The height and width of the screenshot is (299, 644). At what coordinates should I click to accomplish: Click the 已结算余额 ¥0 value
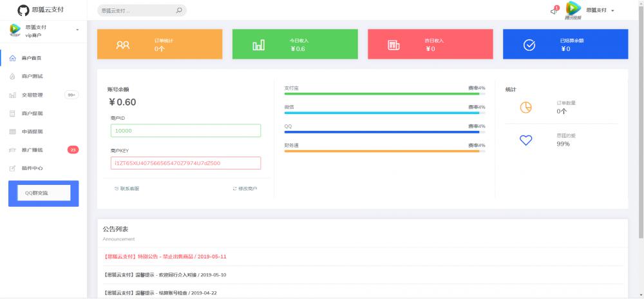point(565,49)
